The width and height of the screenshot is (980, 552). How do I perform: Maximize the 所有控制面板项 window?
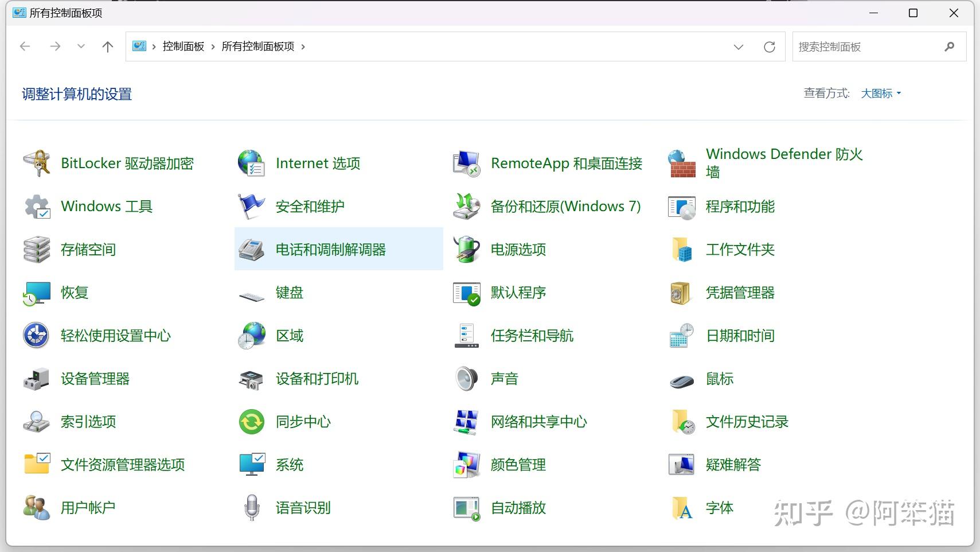coord(913,13)
